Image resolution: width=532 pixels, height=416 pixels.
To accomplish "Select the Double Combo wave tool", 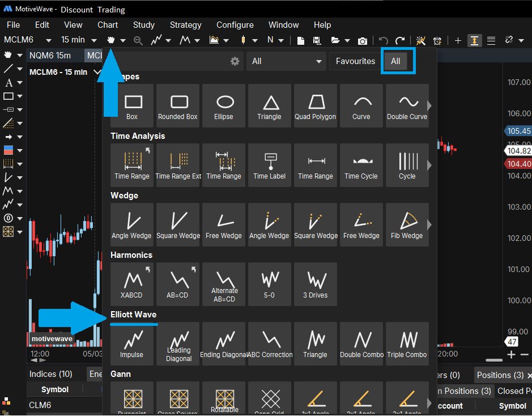I will pyautogui.click(x=361, y=343).
